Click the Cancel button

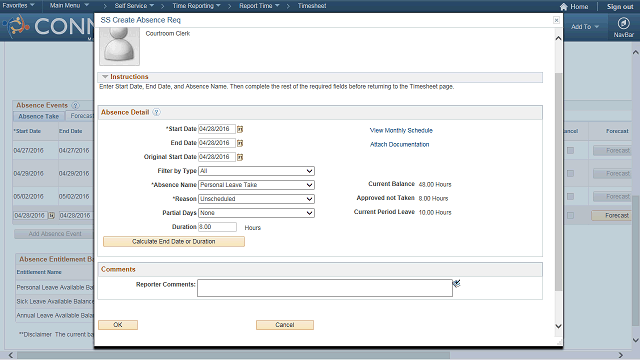(x=285, y=325)
